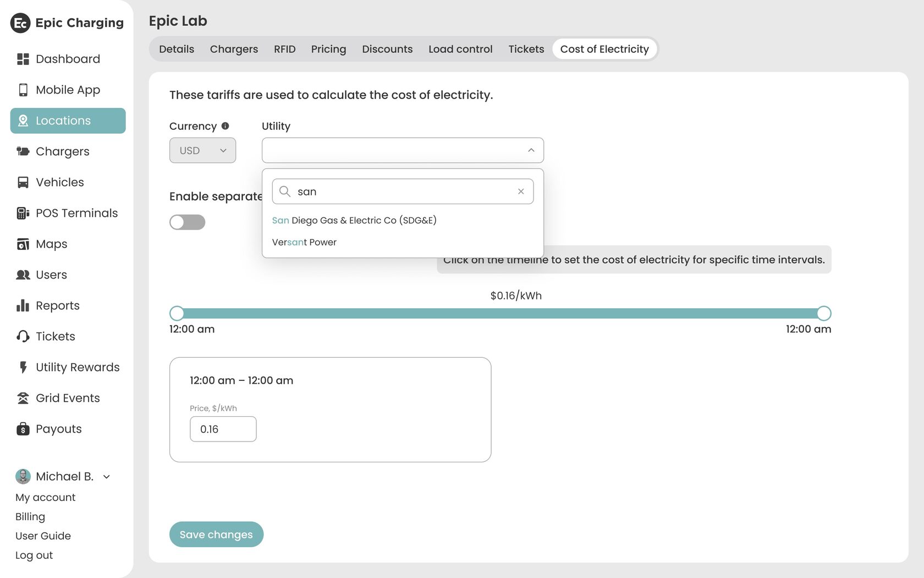Click the Utility Rewards lightning icon
The width and height of the screenshot is (924, 578).
pos(23,367)
